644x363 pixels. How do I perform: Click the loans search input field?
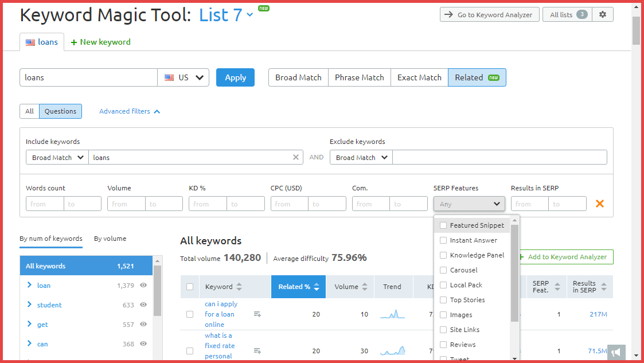(88, 77)
